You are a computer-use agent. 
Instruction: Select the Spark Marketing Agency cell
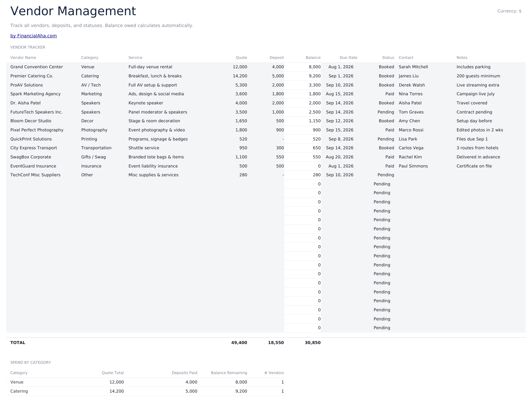pos(35,94)
